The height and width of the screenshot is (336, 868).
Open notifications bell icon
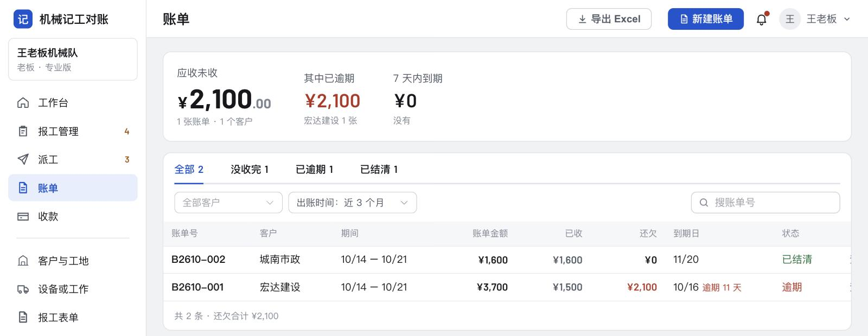[762, 20]
